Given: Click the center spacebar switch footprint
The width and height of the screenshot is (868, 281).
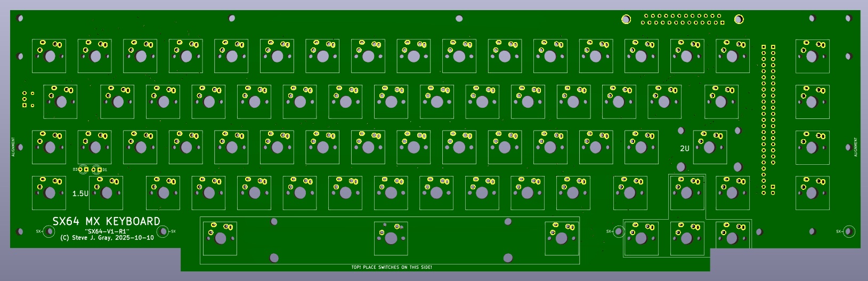Looking at the screenshot, I should coord(391,238).
